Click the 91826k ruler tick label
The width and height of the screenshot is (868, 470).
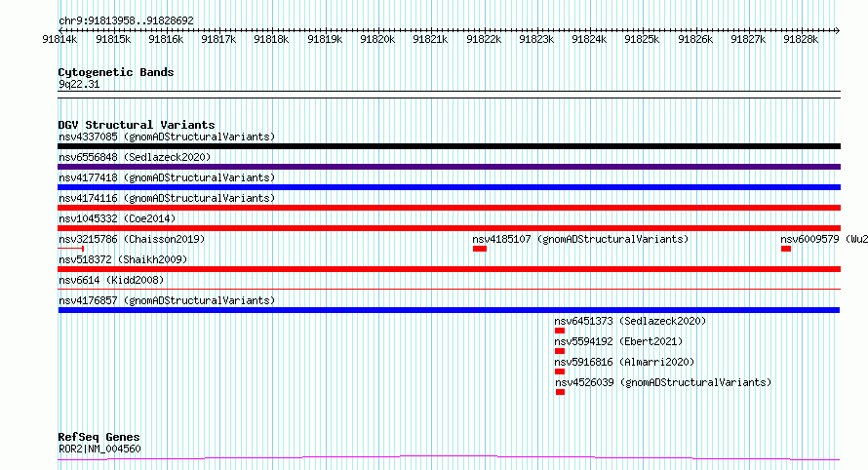coord(695,39)
